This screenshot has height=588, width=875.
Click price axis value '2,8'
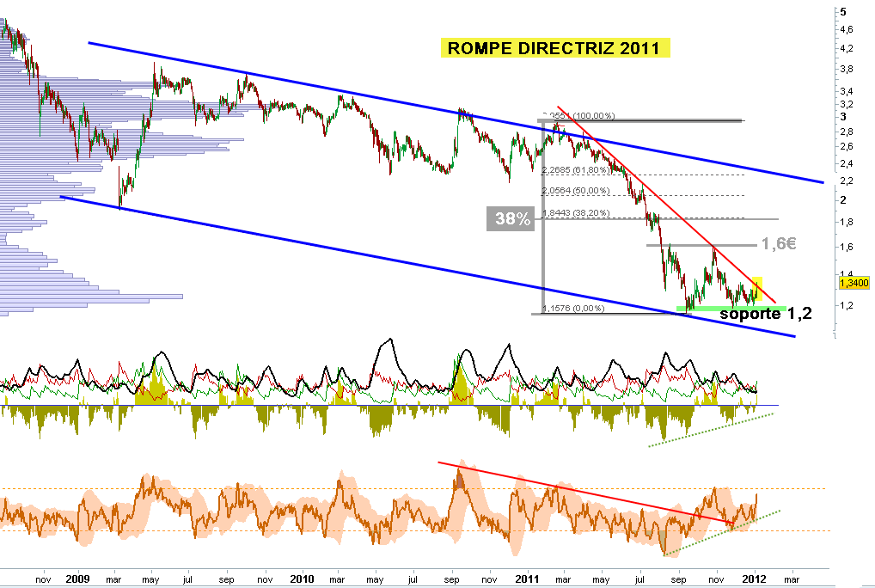pyautogui.click(x=847, y=132)
